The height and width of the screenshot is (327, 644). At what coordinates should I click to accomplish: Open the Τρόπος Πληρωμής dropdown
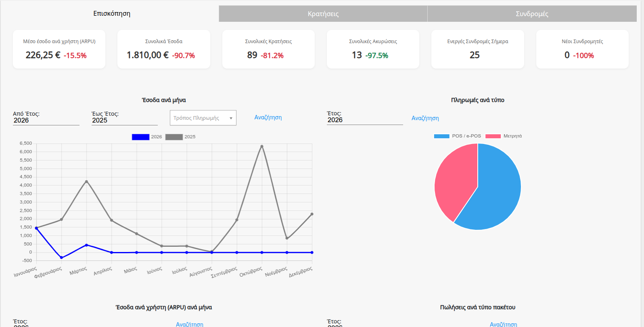(200, 118)
